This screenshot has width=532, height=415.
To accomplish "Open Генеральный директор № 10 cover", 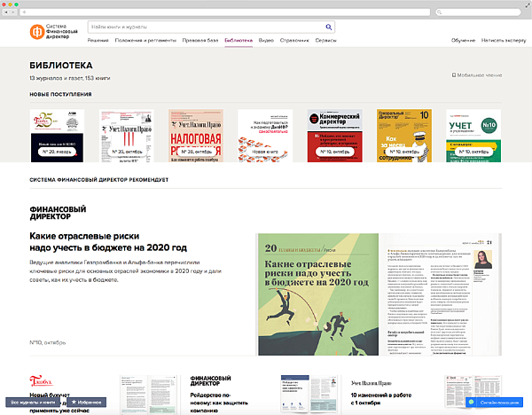I will coord(404,136).
